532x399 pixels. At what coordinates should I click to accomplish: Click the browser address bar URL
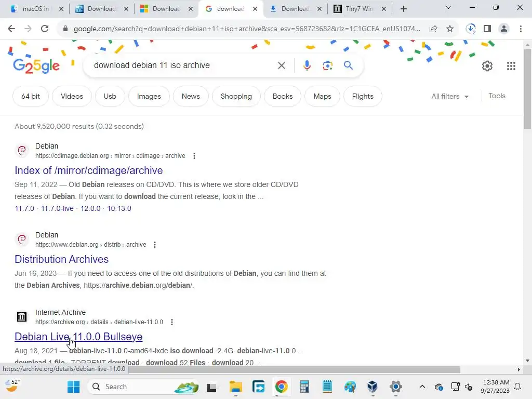(x=247, y=29)
